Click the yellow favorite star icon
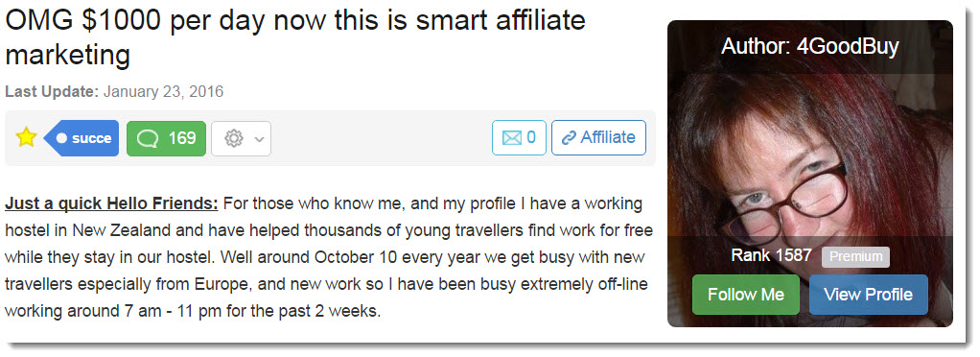The width and height of the screenshot is (980, 357). click(26, 137)
